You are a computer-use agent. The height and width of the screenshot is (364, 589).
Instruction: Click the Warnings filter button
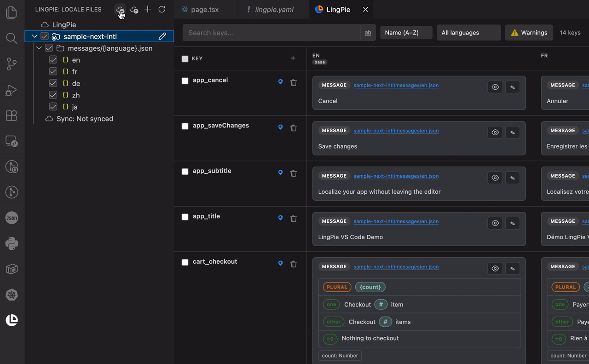[529, 33]
